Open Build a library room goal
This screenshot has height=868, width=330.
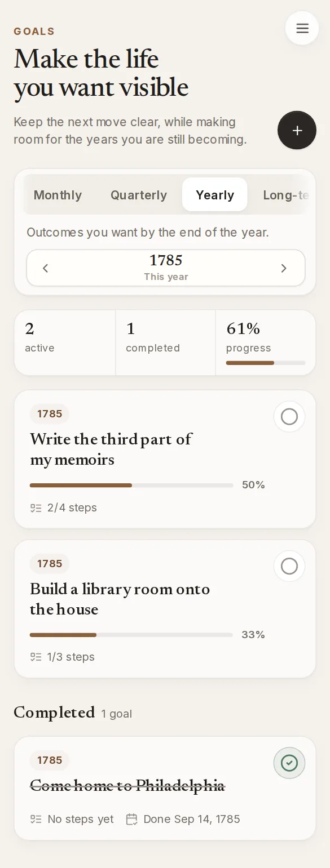[120, 599]
